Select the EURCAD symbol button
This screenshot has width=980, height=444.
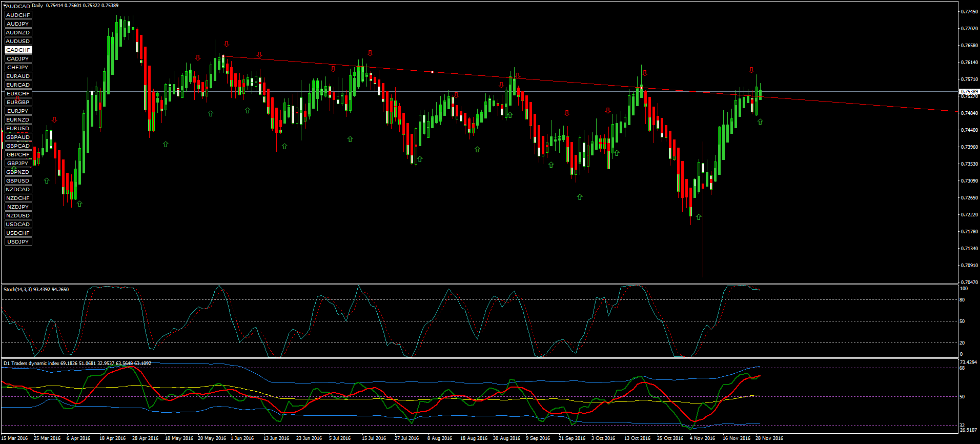tap(18, 85)
